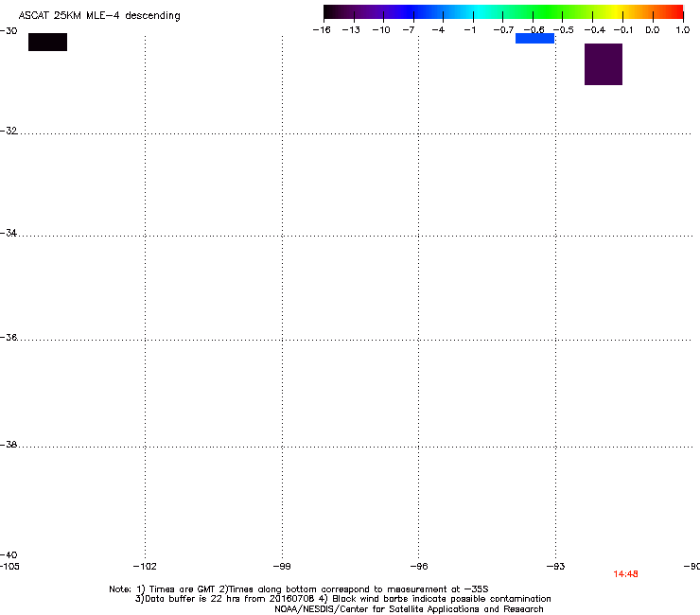Viewport: 700px width, 615px height.
Task: Click the red 14:48 time label
Action: [x=625, y=574]
